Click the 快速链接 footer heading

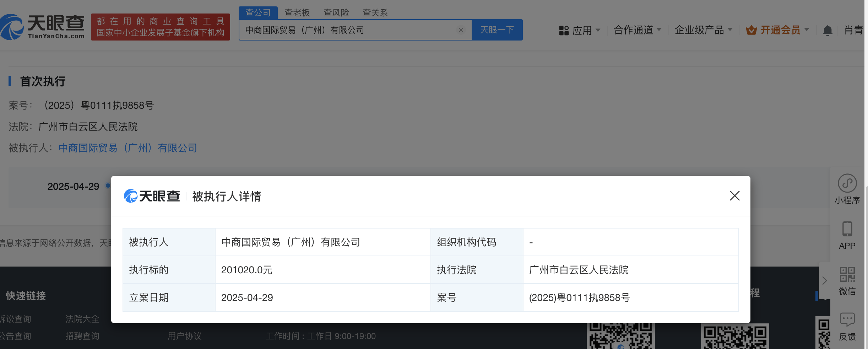pos(26,296)
